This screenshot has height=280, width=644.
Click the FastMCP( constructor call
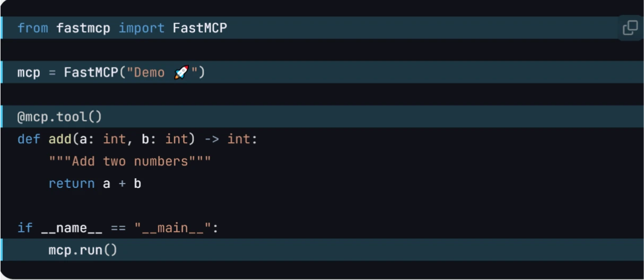[91, 73]
